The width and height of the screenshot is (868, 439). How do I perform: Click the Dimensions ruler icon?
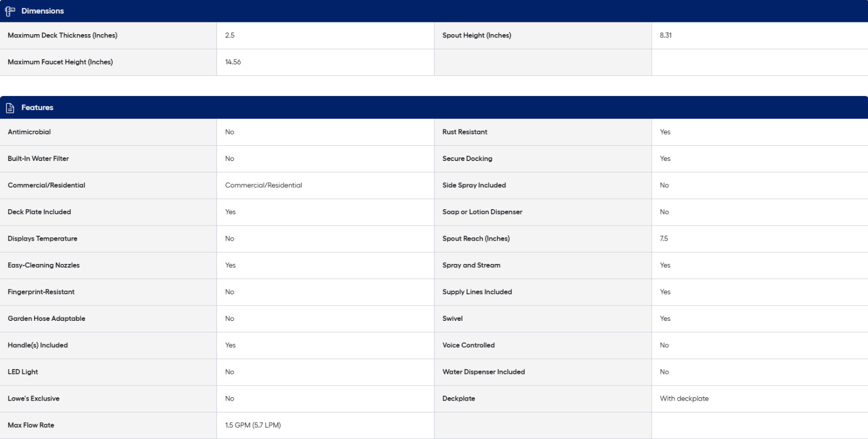click(10, 11)
